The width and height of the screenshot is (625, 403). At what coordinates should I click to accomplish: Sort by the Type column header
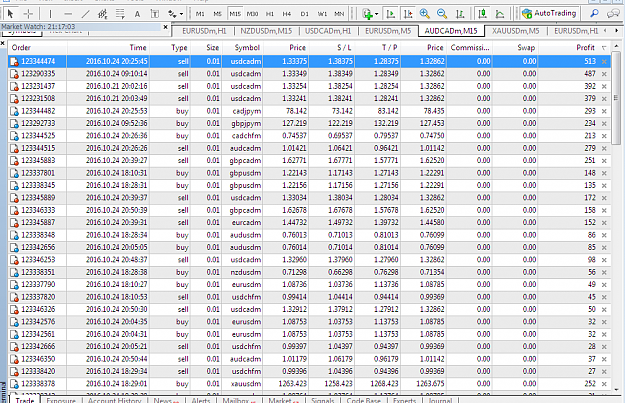[171, 47]
